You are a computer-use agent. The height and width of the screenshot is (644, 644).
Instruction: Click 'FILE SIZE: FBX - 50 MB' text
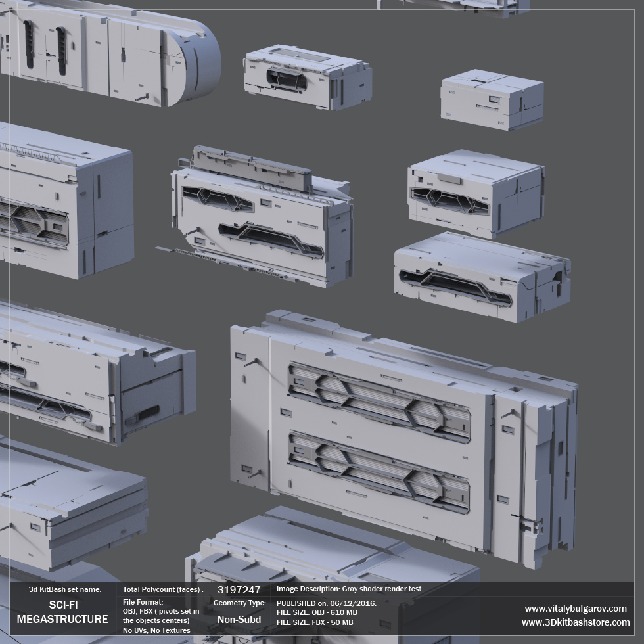pos(315,623)
